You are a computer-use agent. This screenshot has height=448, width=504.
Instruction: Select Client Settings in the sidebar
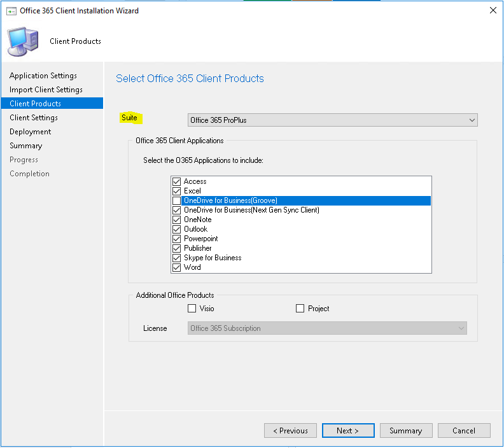[34, 118]
